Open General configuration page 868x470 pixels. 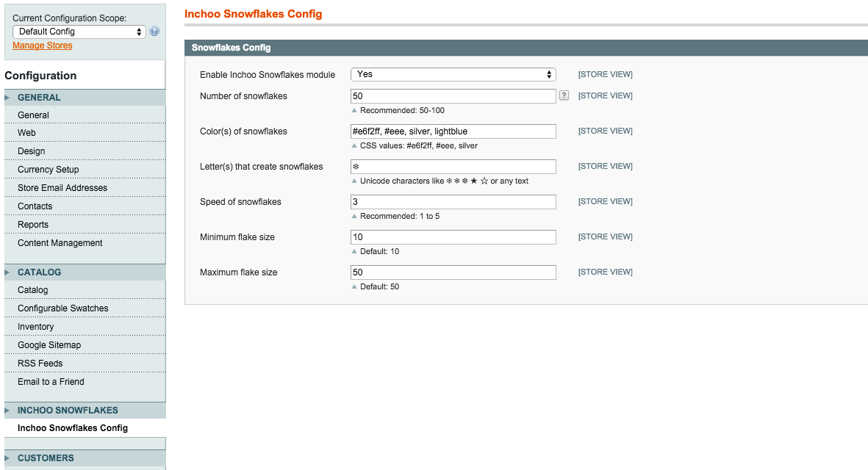[33, 115]
